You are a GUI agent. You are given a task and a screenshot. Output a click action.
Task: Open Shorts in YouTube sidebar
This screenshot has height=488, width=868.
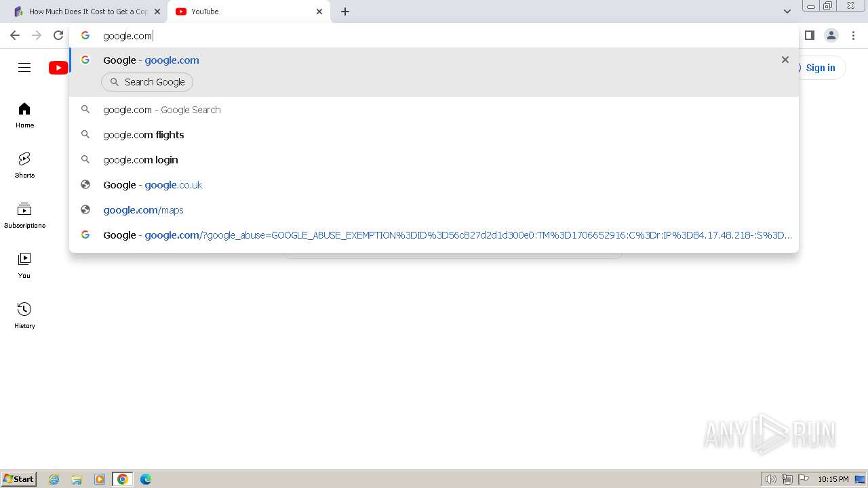tap(24, 165)
